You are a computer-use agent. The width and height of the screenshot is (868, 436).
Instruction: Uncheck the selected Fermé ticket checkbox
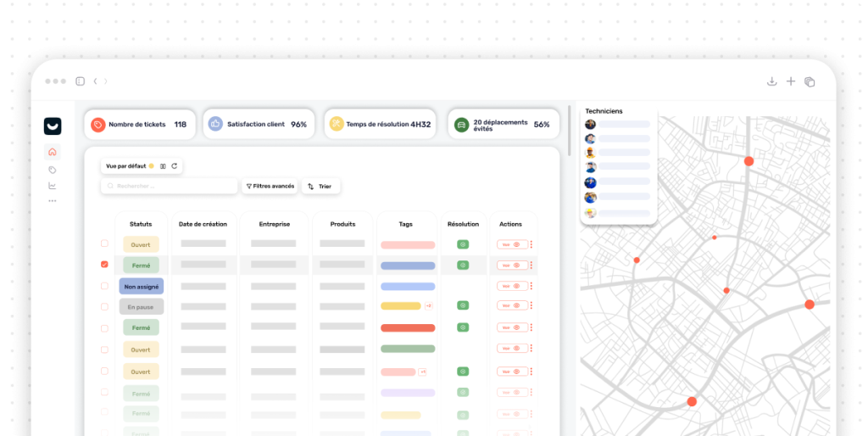pyautogui.click(x=104, y=265)
